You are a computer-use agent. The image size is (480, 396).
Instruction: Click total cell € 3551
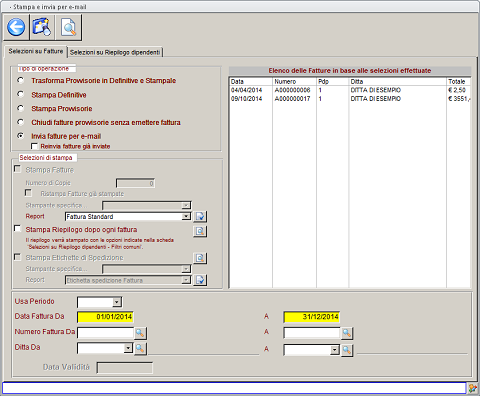459,99
